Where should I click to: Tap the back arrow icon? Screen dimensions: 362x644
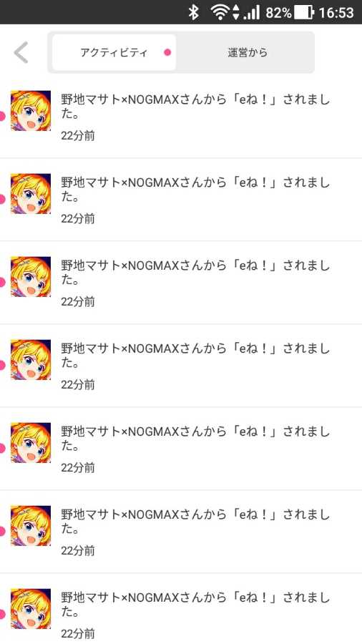coord(21,52)
